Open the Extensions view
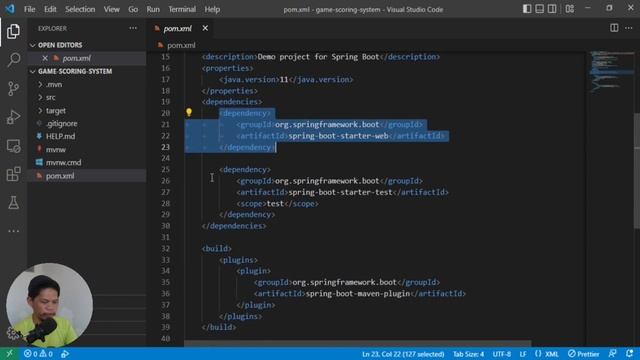 [x=13, y=174]
